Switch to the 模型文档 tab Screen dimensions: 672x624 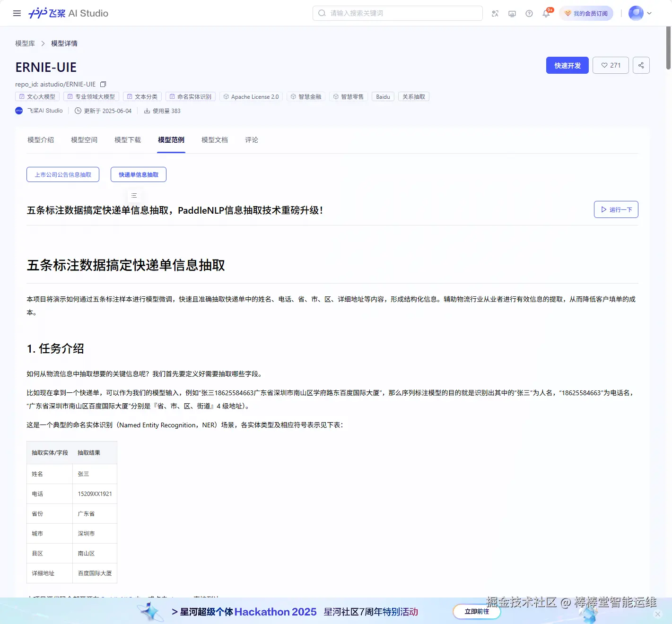[215, 140]
